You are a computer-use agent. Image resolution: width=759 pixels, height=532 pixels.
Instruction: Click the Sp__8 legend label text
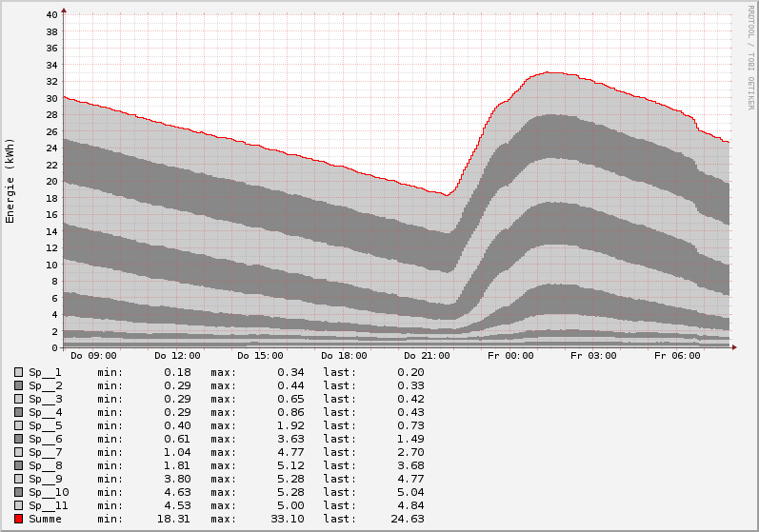pyautogui.click(x=45, y=465)
